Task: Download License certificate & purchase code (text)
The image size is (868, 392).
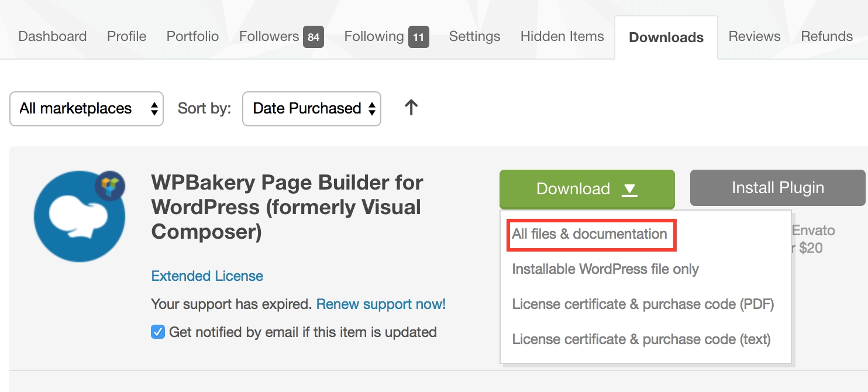Action: [x=641, y=339]
